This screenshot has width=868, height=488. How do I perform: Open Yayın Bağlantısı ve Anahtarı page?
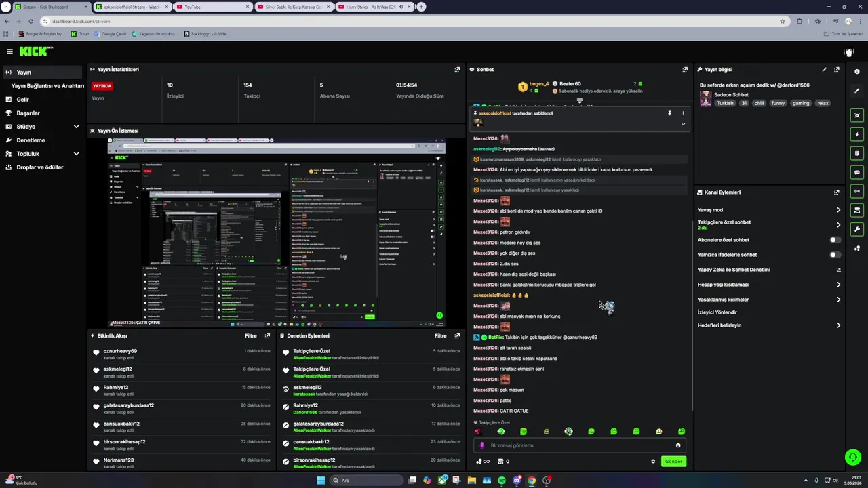click(x=47, y=86)
